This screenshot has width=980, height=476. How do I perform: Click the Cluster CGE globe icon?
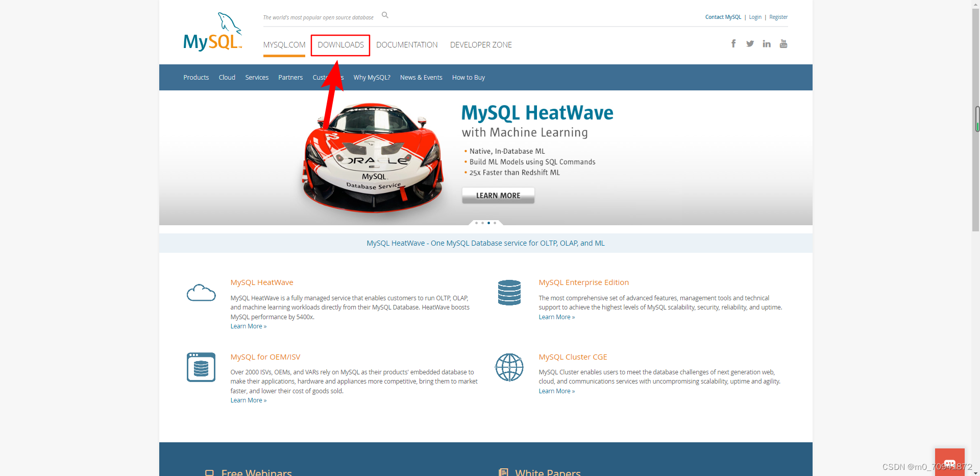tap(509, 367)
